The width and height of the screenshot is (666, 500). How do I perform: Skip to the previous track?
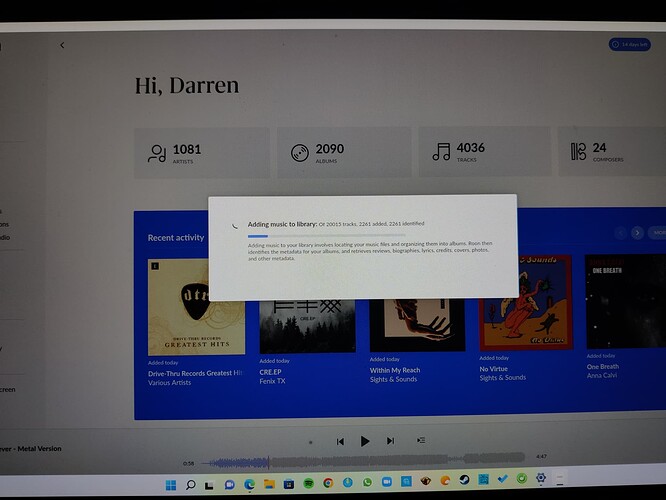[340, 442]
